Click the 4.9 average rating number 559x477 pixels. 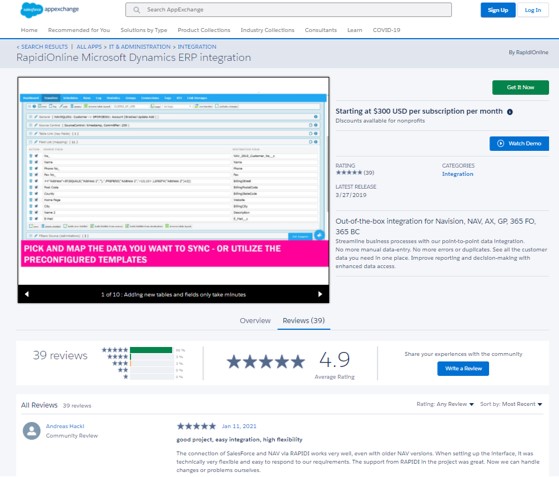point(334,359)
